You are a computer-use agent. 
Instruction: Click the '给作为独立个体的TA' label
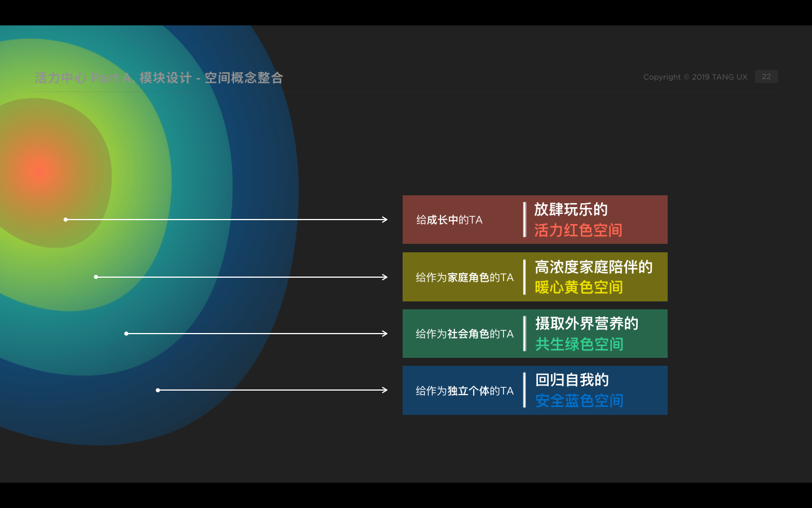465,391
